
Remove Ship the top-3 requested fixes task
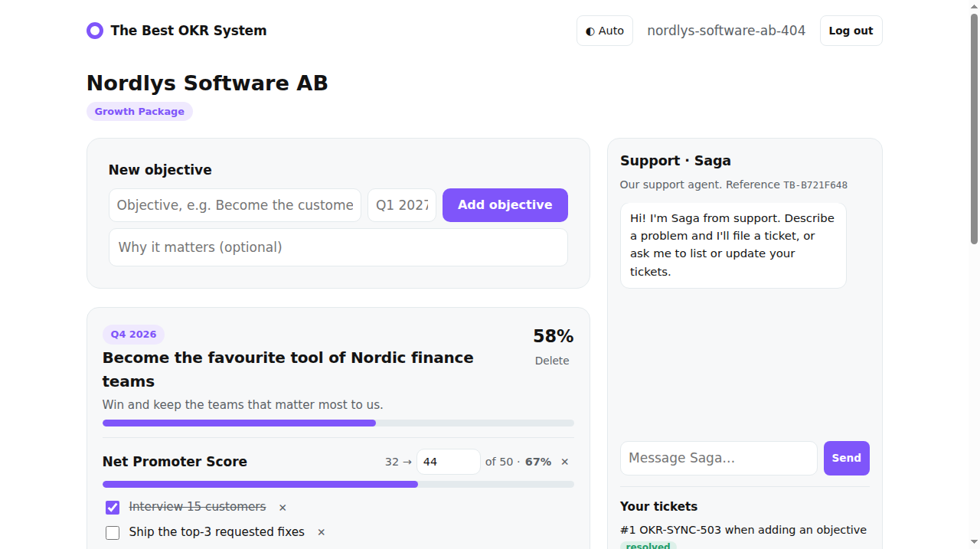[322, 532]
